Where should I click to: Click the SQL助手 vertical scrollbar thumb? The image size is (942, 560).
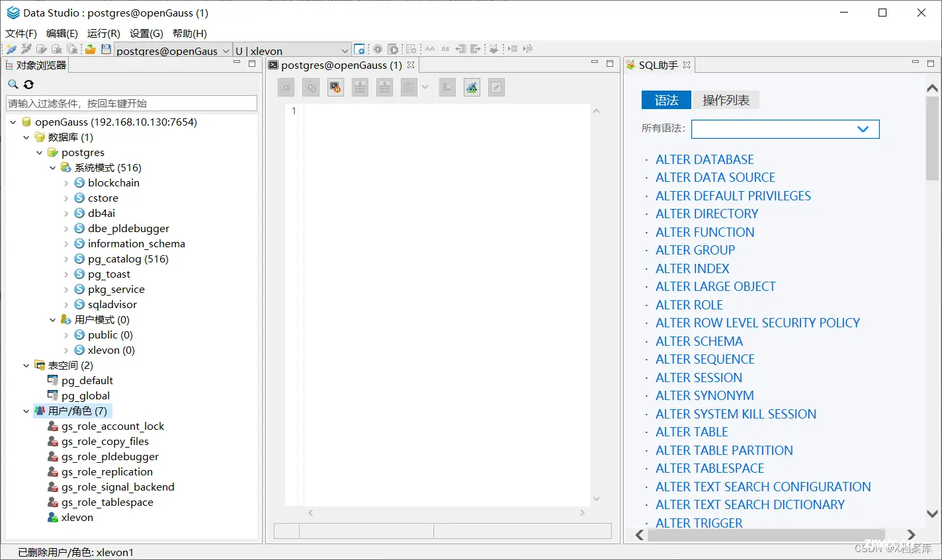coord(932,138)
